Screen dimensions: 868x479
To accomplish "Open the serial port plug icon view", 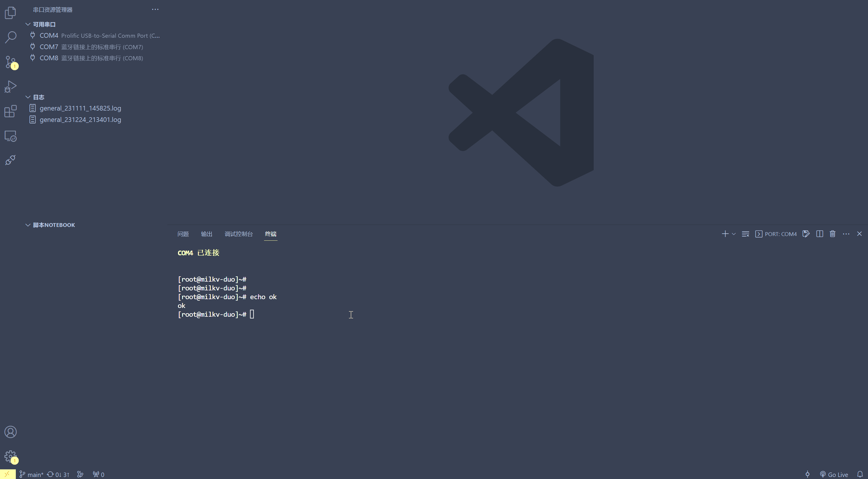I will tap(11, 160).
